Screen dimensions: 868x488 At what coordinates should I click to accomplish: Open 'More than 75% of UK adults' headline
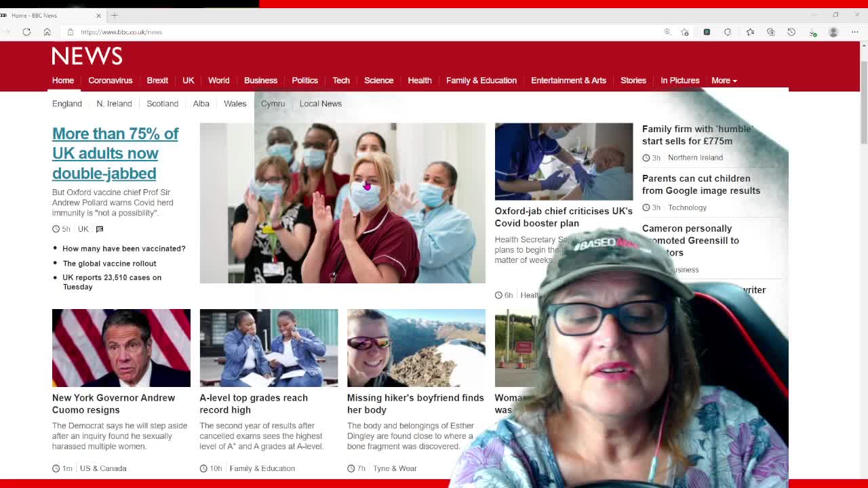(115, 153)
